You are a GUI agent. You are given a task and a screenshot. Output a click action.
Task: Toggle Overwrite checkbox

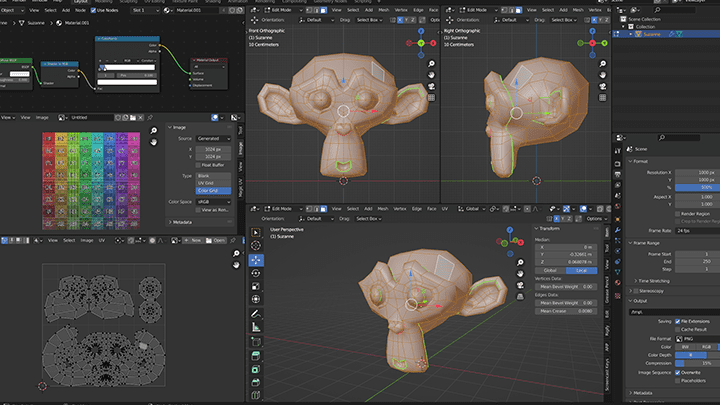pos(677,372)
